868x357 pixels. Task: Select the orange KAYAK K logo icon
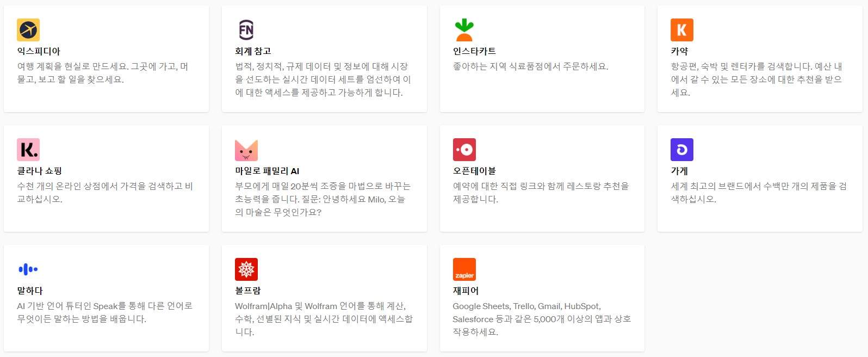(683, 30)
